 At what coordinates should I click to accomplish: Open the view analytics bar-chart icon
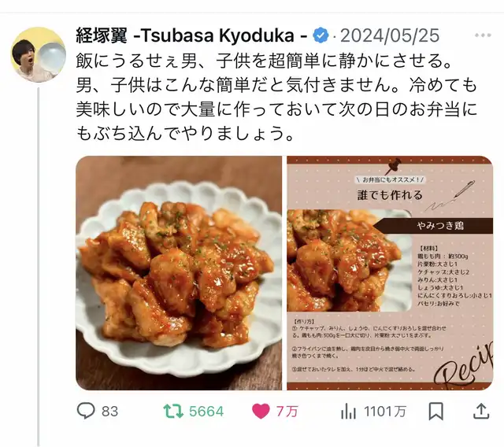coord(348,412)
